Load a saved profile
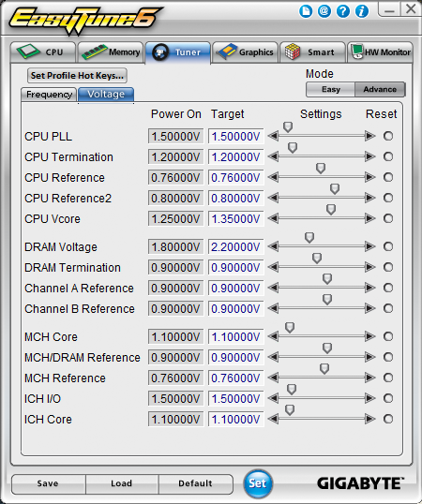 pos(122,483)
